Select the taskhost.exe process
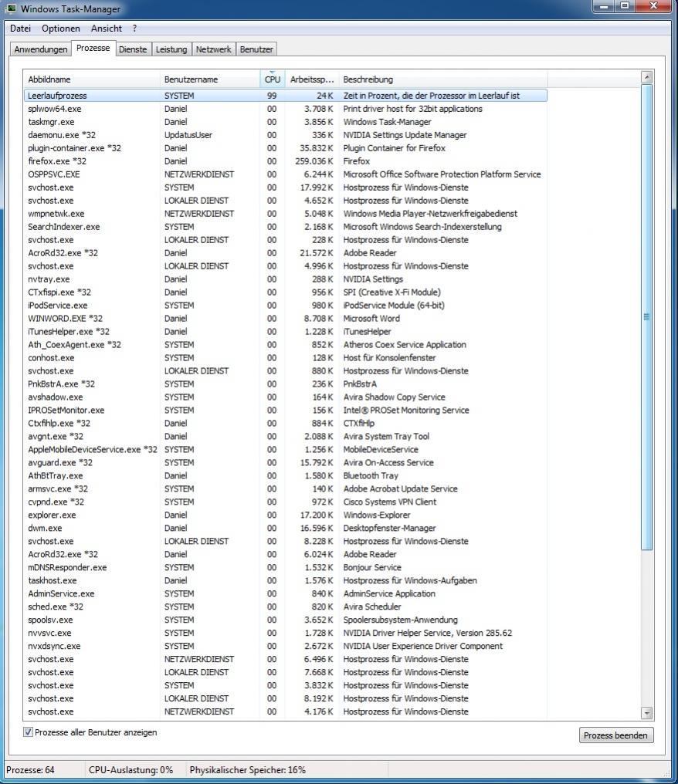This screenshot has height=784, width=678. tap(285, 580)
